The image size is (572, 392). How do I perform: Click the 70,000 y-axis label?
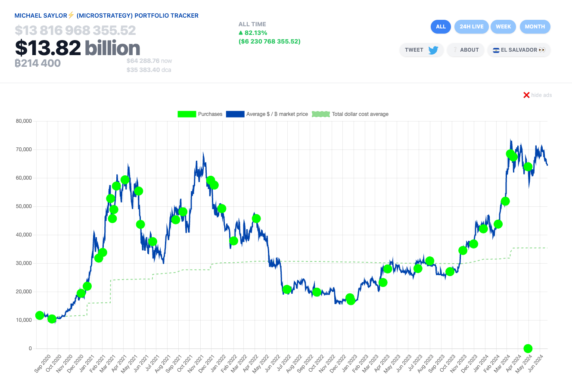[24, 149]
